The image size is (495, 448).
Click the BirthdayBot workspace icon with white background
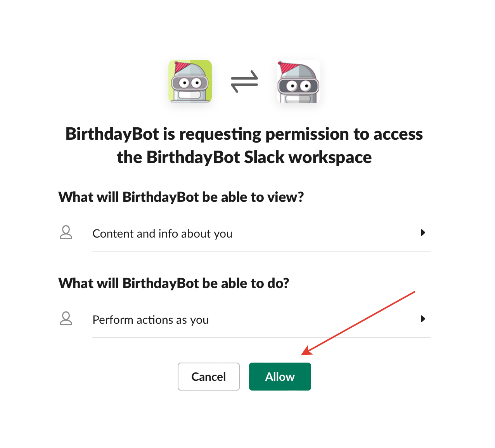pyautogui.click(x=298, y=82)
